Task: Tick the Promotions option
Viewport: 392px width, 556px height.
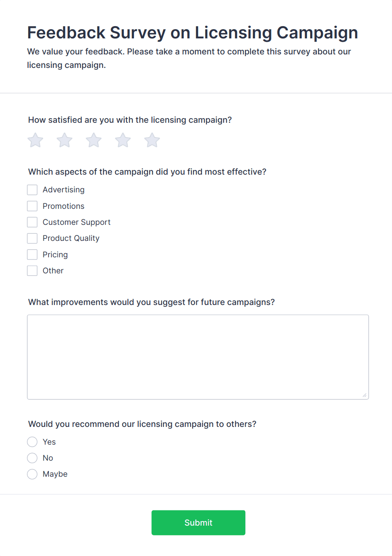Action: (32, 206)
